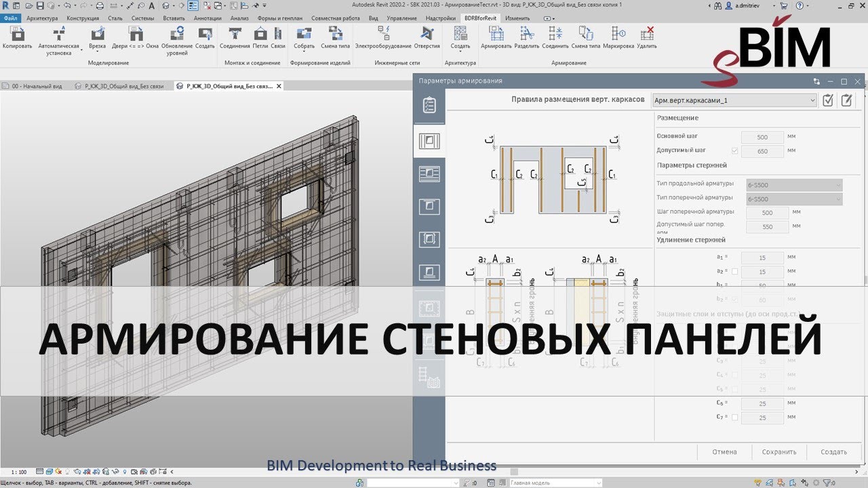Viewport: 868px width, 488px height.
Task: Open the Главная модель dropdown in status bar
Action: [x=555, y=483]
